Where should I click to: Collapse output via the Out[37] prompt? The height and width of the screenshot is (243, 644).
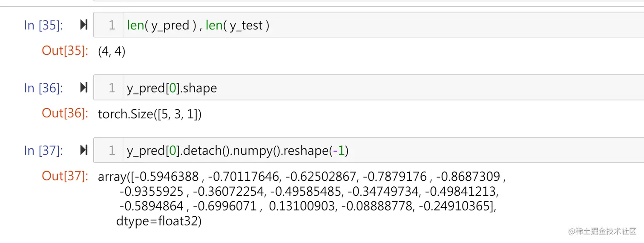65,176
